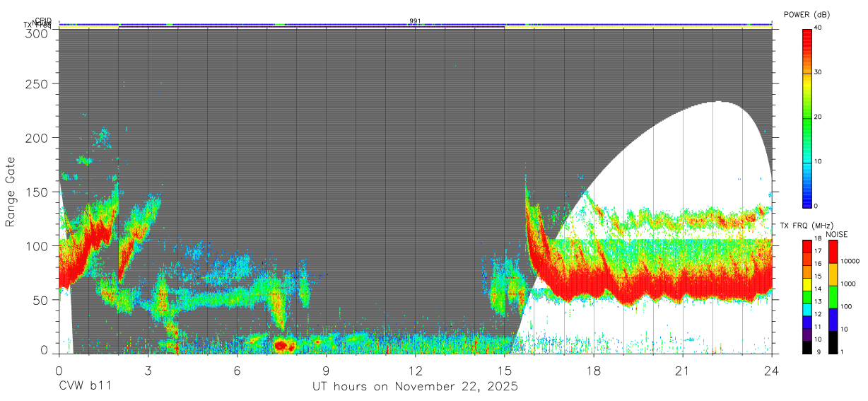The height and width of the screenshot is (401, 868).
Task: Click the 18 tick on the UT hours axis
Action: click(x=594, y=370)
